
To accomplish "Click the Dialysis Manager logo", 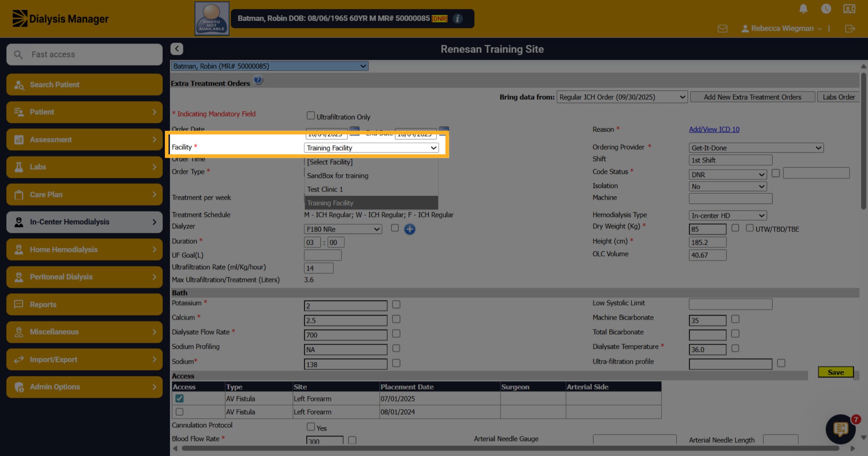I will [60, 18].
